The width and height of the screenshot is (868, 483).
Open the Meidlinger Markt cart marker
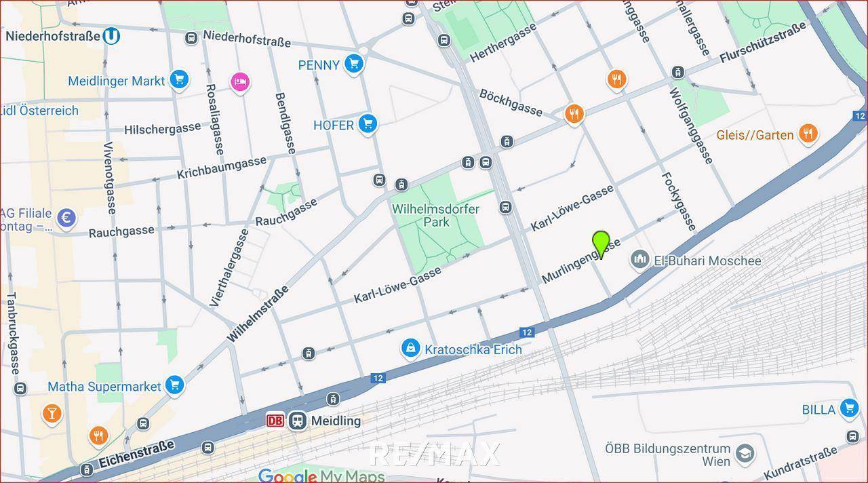179,80
